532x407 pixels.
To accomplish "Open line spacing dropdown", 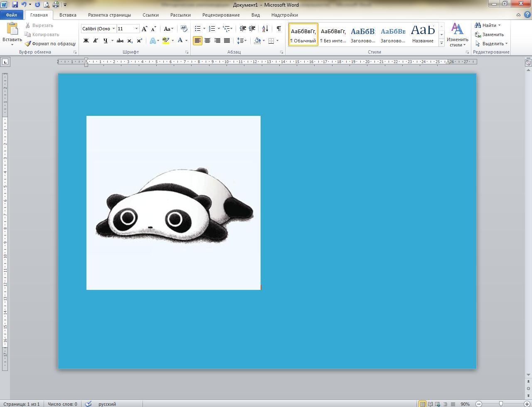I will pos(242,41).
